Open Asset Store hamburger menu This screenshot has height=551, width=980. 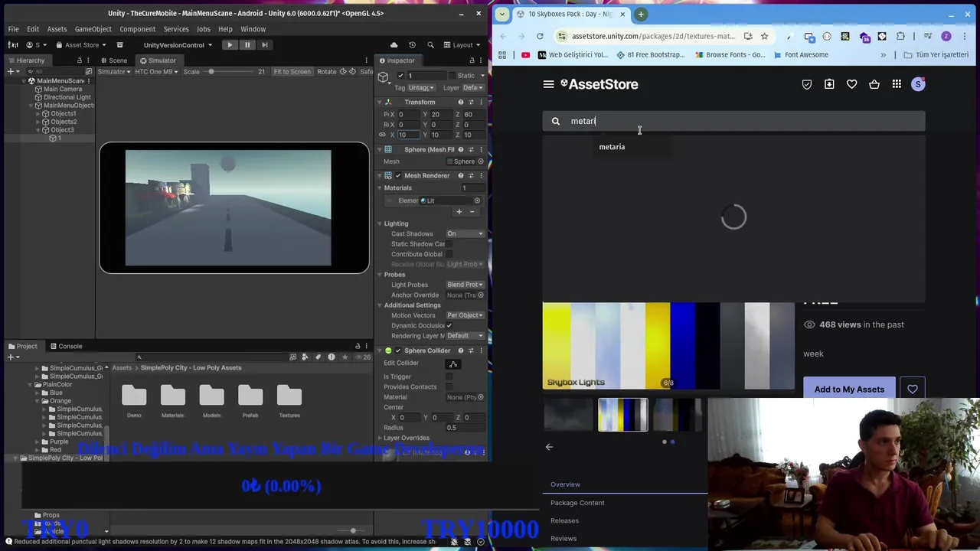[x=548, y=84]
